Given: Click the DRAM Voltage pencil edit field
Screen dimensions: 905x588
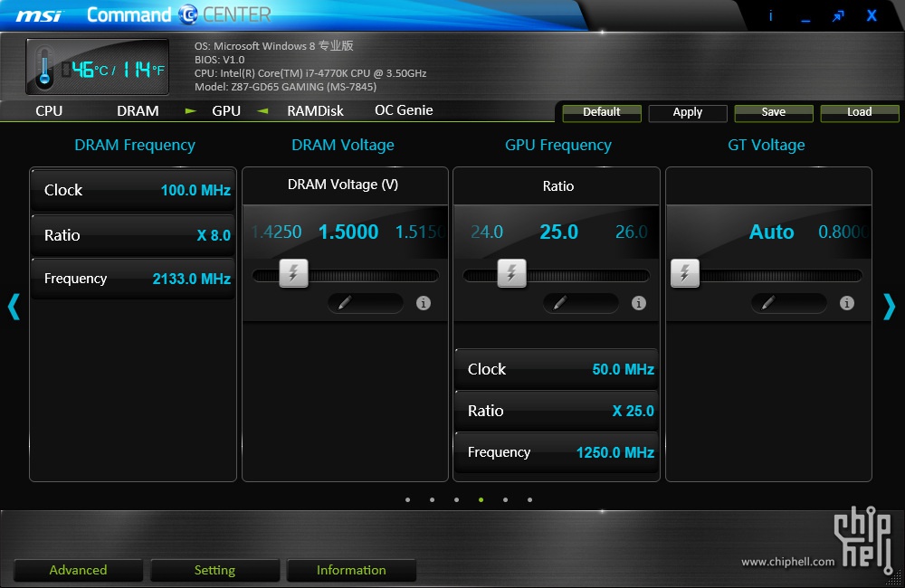Looking at the screenshot, I should [366, 303].
